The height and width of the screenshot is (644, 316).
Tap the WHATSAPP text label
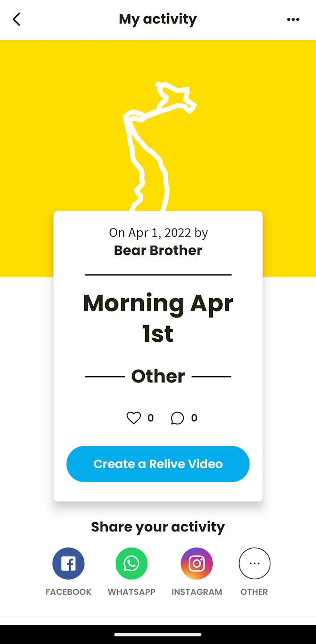click(x=131, y=592)
